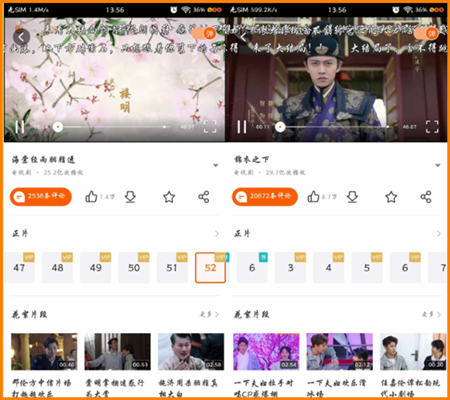Select the highlighted episode 52
The height and width of the screenshot is (400, 450).
pyautogui.click(x=210, y=268)
